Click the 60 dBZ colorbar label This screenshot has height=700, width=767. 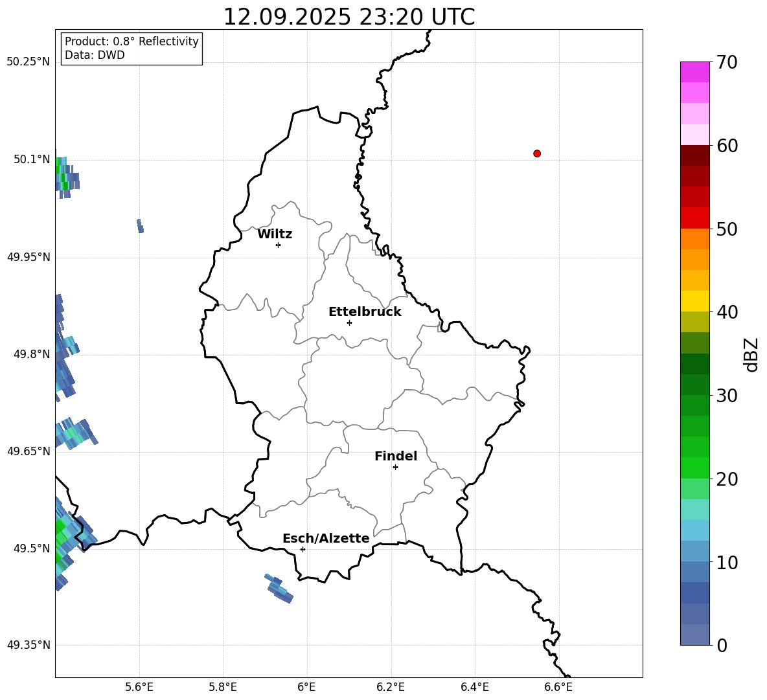click(x=727, y=146)
